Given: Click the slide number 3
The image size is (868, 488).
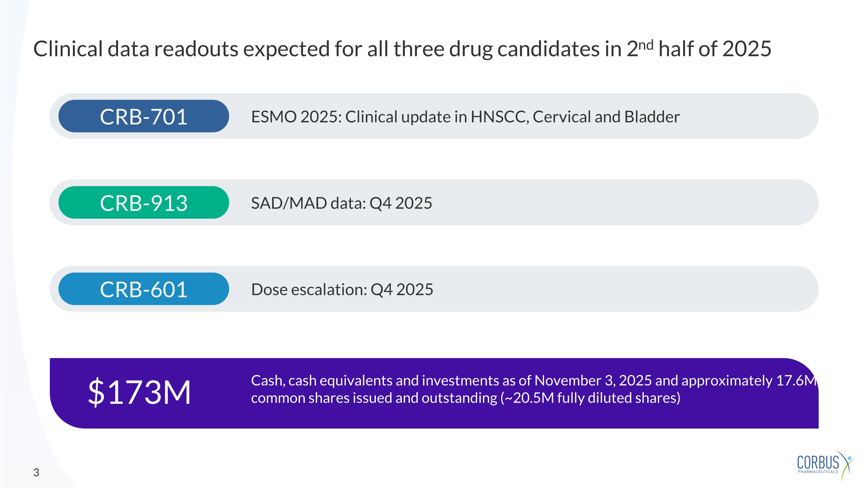Looking at the screenshot, I should click(x=36, y=472).
